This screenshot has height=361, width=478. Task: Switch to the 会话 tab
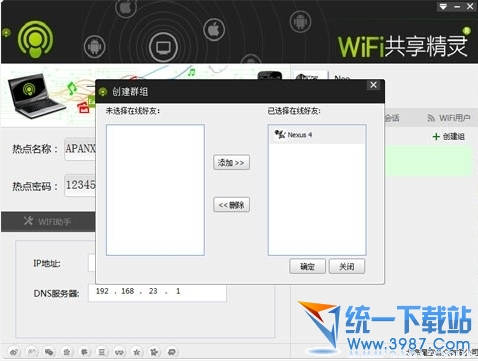click(392, 118)
